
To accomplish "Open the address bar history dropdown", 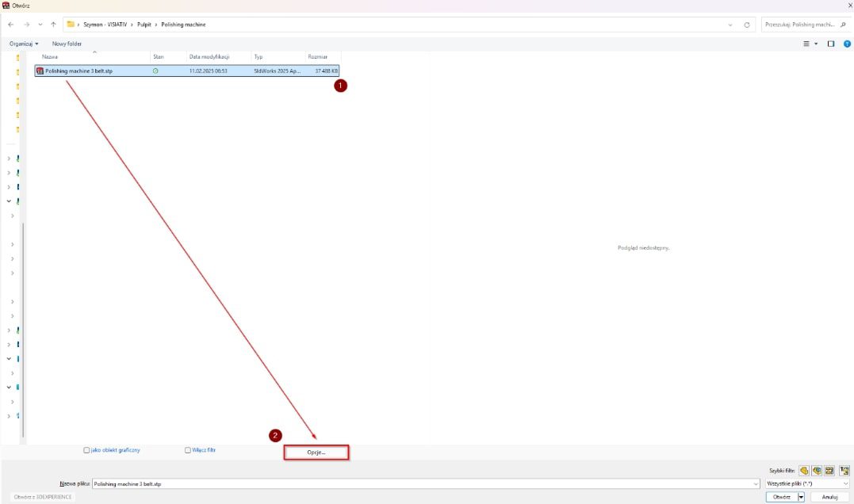I will [x=730, y=25].
